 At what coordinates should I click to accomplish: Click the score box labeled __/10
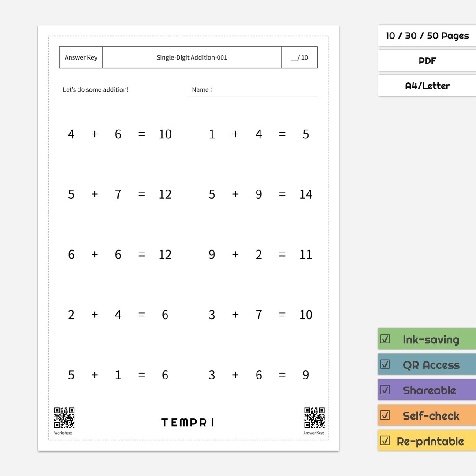tap(299, 57)
